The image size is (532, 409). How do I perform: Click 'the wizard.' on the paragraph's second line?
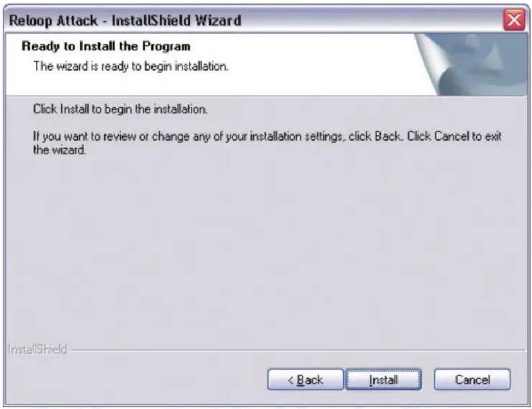[60, 150]
